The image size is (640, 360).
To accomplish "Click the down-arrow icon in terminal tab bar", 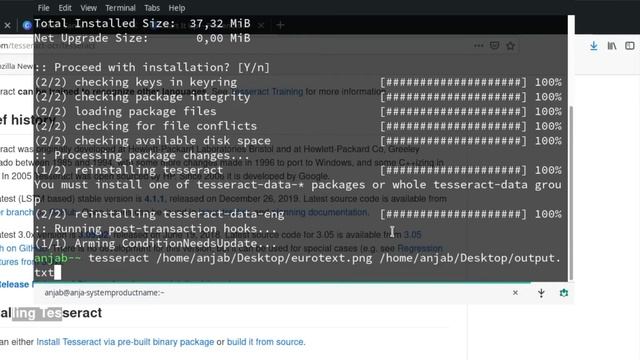I will pyautogui.click(x=541, y=293).
